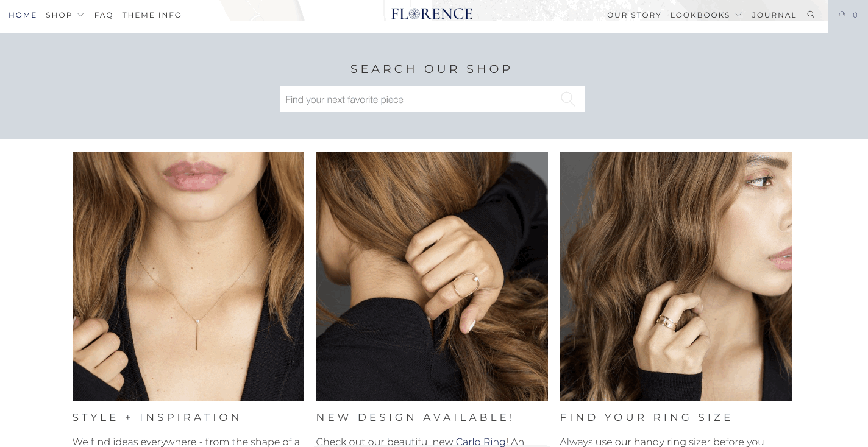Image resolution: width=868 pixels, height=447 pixels.
Task: Click the Florence logo to go home
Action: pyautogui.click(x=432, y=13)
